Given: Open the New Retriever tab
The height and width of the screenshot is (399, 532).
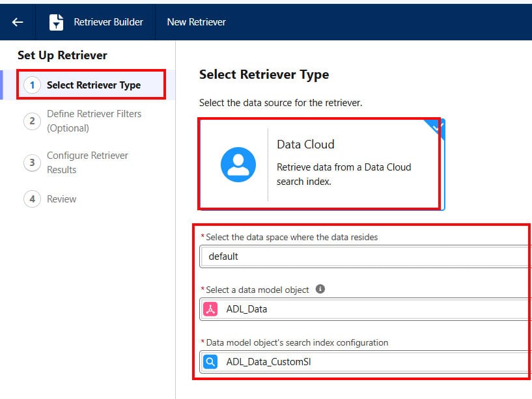Looking at the screenshot, I should point(196,22).
